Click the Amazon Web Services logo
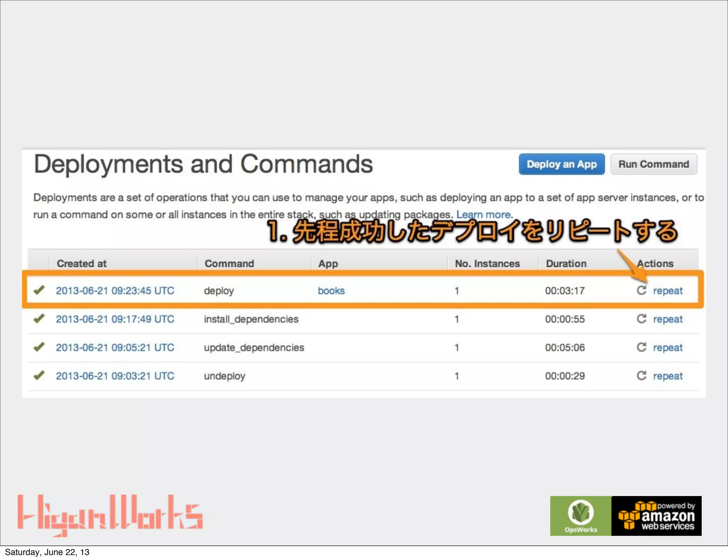Viewport: 728px width, 560px height. pyautogui.click(x=656, y=516)
